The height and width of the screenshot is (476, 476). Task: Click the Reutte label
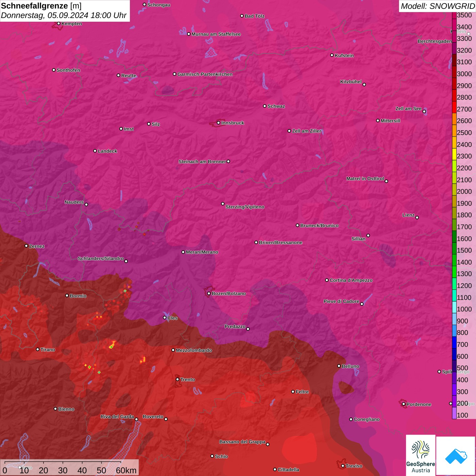(129, 75)
